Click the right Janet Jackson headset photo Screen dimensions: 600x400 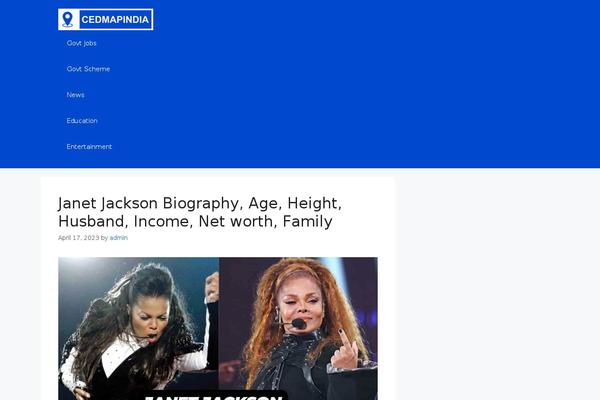click(298, 328)
